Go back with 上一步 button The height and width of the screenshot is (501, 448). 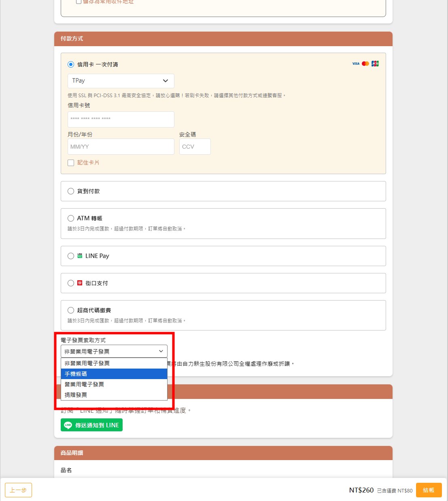point(18,490)
